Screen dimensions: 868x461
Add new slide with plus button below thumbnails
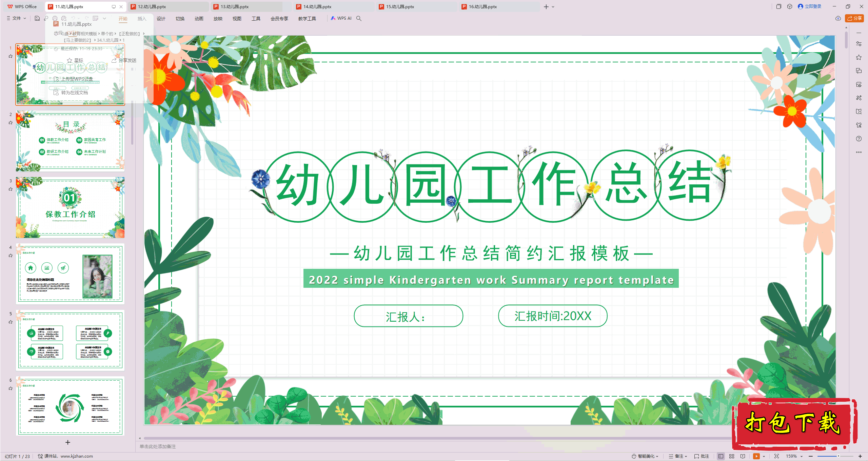pos(68,442)
